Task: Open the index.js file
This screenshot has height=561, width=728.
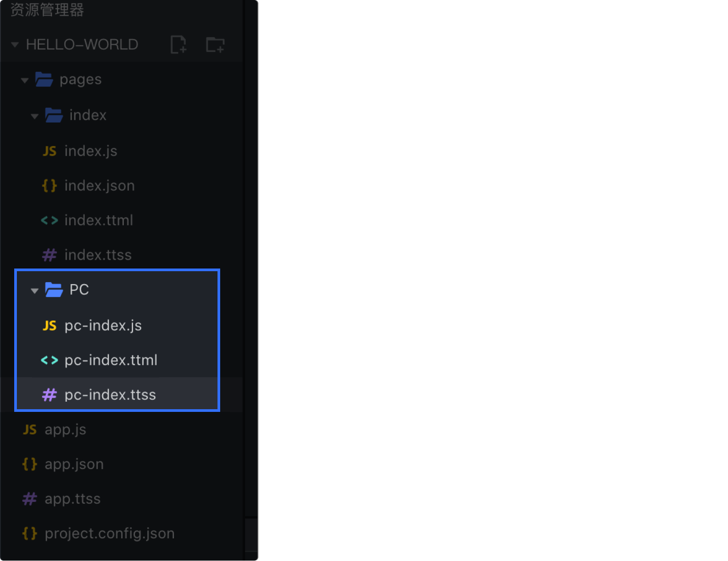Action: click(91, 151)
